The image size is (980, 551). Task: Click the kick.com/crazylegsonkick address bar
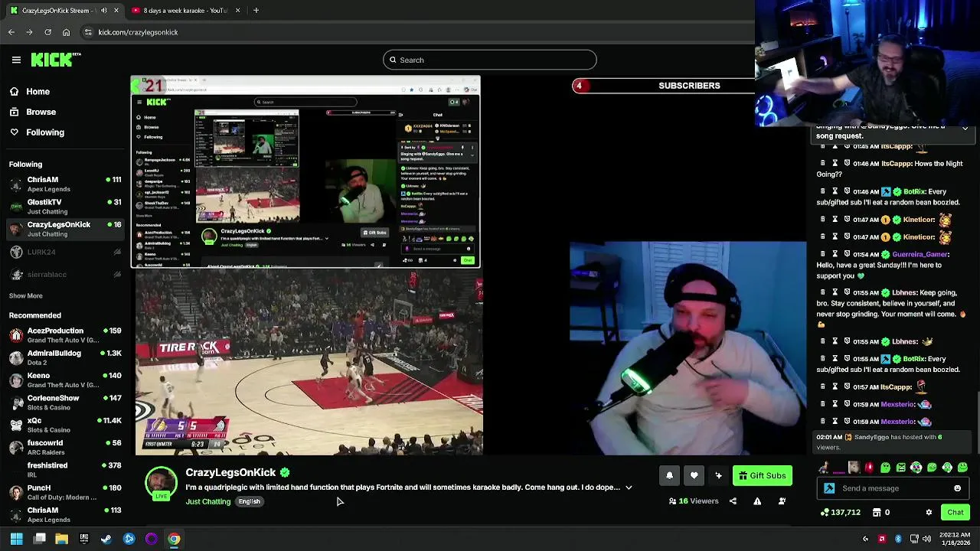[413, 32]
